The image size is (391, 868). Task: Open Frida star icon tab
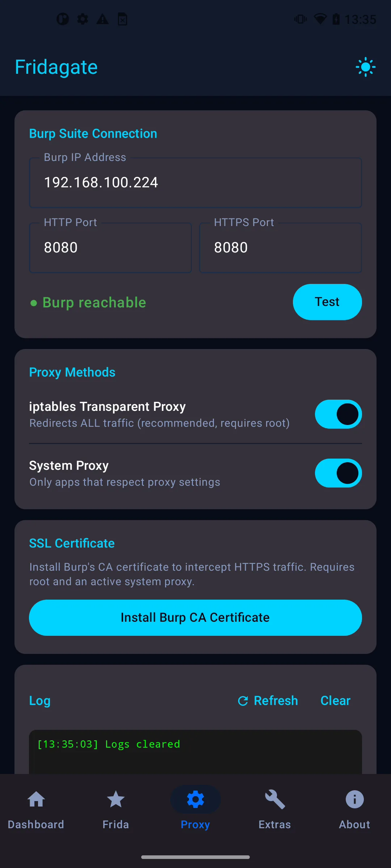coord(116,810)
